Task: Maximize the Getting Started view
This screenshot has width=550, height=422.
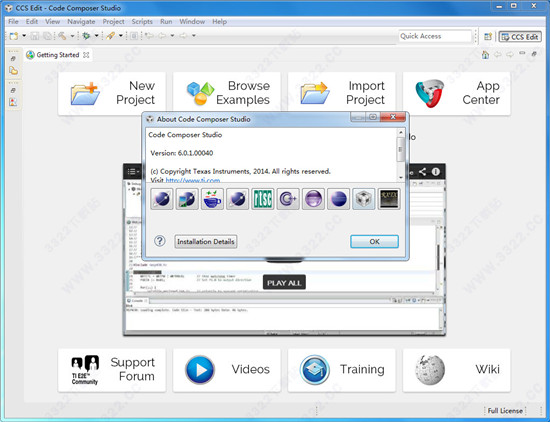Action: pos(534,54)
